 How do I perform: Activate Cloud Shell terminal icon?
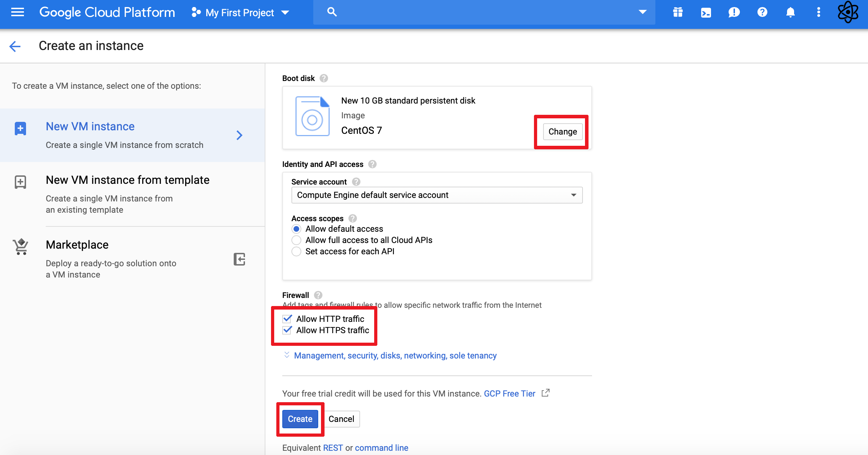[x=706, y=13]
